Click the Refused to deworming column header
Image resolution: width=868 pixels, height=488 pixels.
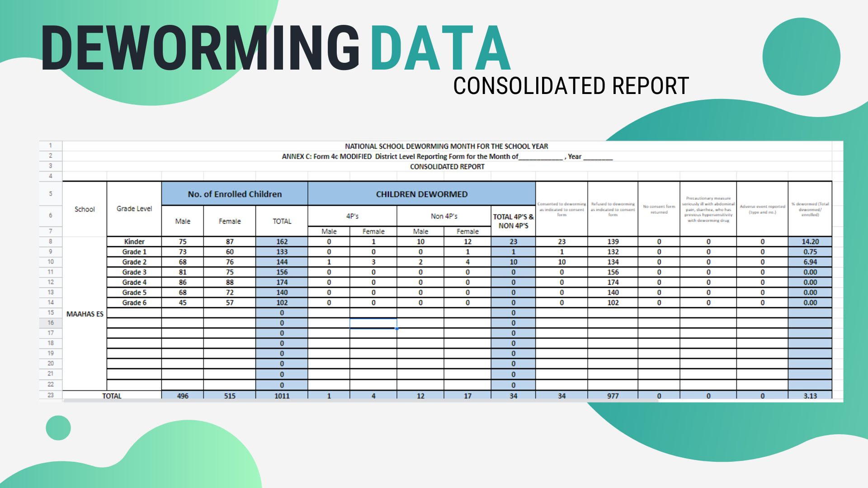pyautogui.click(x=613, y=209)
